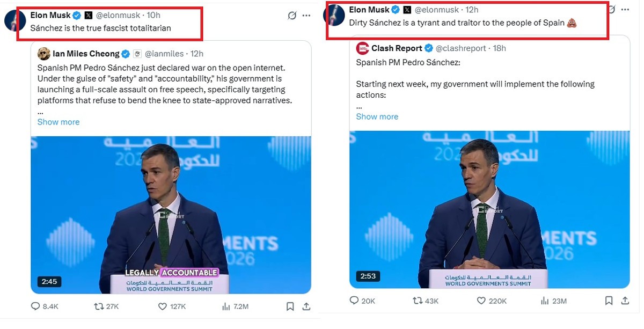Screen dimensions: 644x329
Task: Expand Ian Miles Cheong's quoted post with Show more
Action: click(x=58, y=122)
